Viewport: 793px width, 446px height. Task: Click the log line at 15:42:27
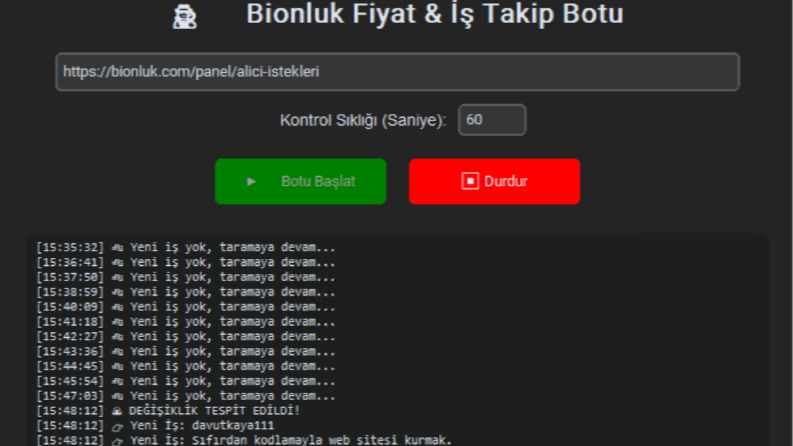186,336
